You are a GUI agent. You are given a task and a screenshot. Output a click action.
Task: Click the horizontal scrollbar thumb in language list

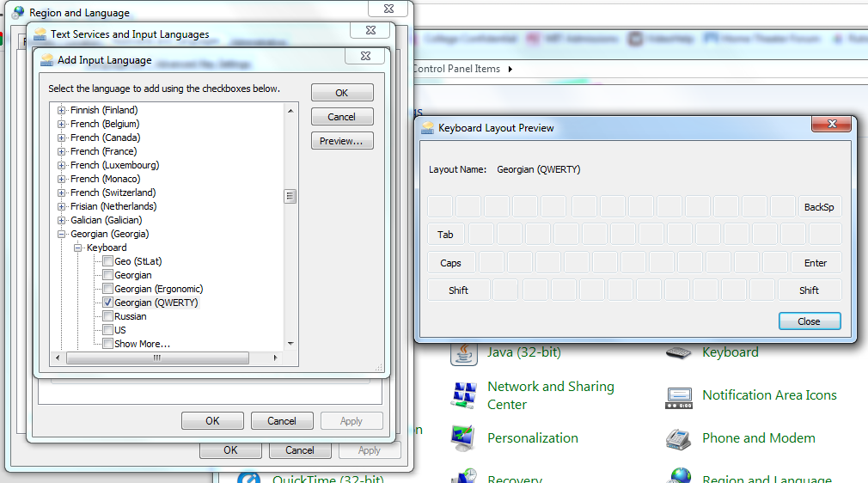coord(158,358)
